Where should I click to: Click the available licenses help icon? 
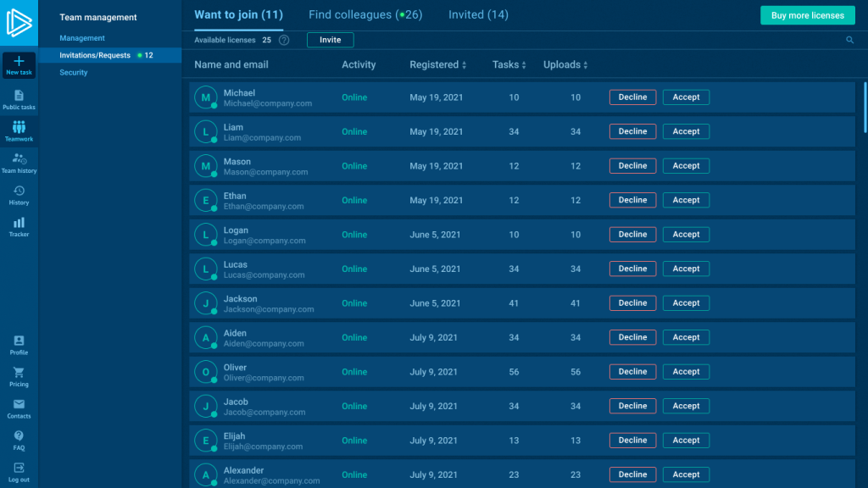(x=284, y=40)
